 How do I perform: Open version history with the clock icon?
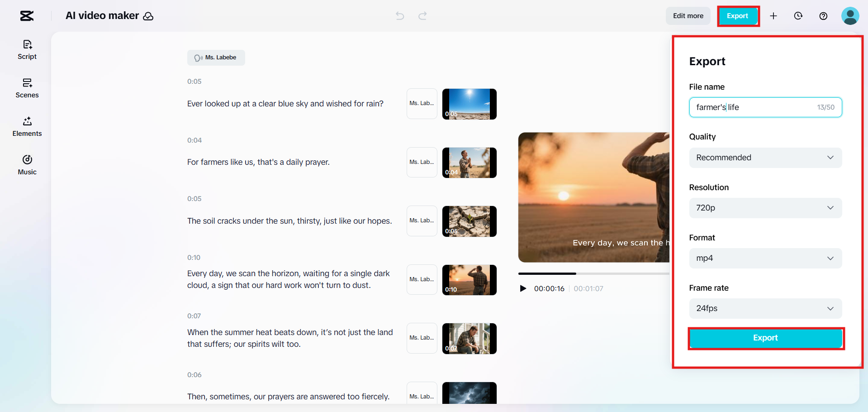798,16
